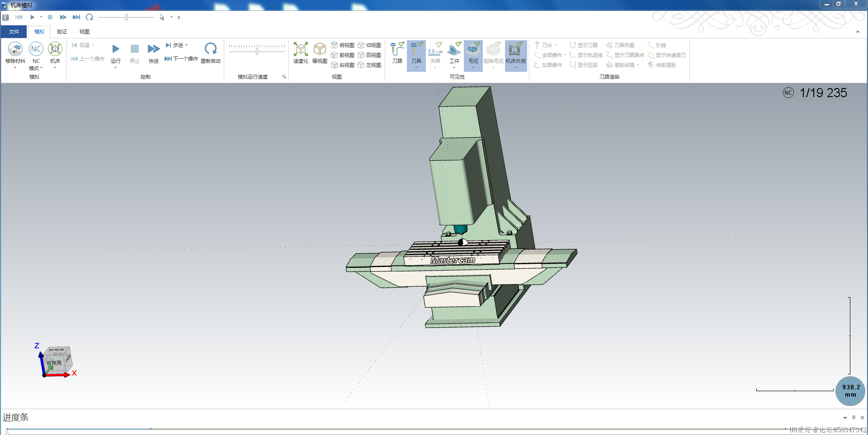Jump to 下一个操作 (next operation)
868x435 pixels.
(181, 59)
